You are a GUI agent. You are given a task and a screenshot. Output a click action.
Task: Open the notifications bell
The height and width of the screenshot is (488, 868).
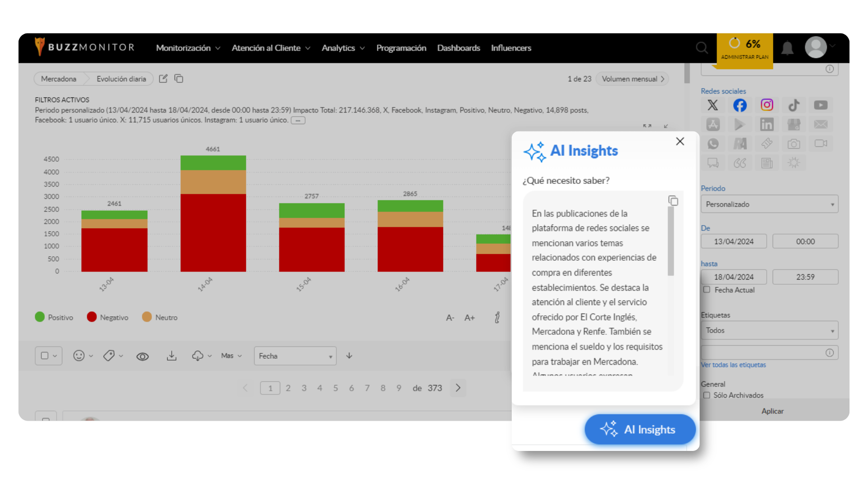click(x=788, y=48)
